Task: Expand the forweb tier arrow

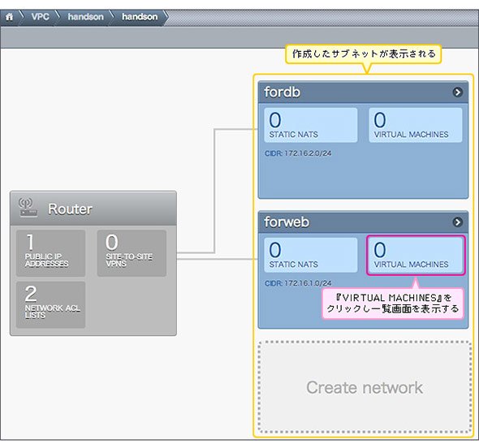Action: 457,222
